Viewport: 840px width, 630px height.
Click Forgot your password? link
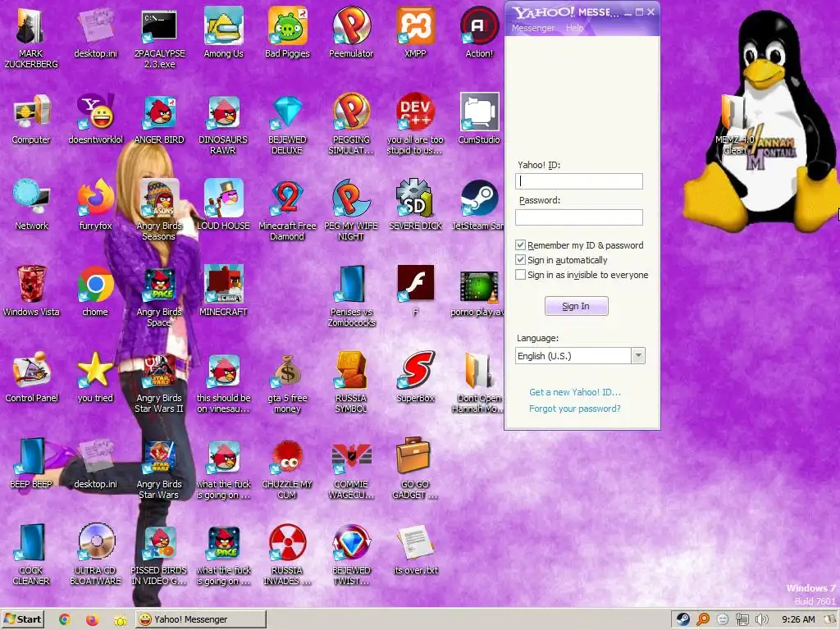575,409
